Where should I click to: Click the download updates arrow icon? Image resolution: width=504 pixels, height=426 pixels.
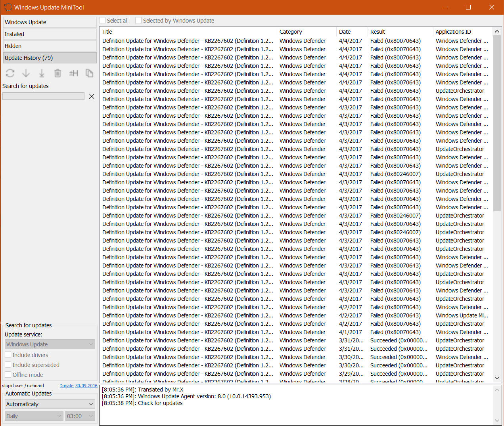[x=26, y=73]
